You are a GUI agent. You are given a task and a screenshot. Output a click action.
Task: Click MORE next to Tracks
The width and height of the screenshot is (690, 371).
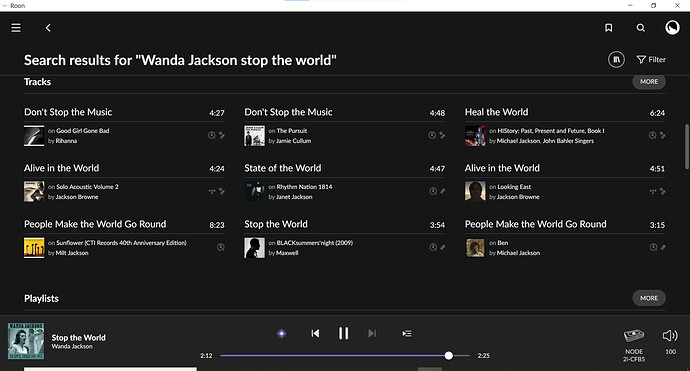click(x=649, y=81)
